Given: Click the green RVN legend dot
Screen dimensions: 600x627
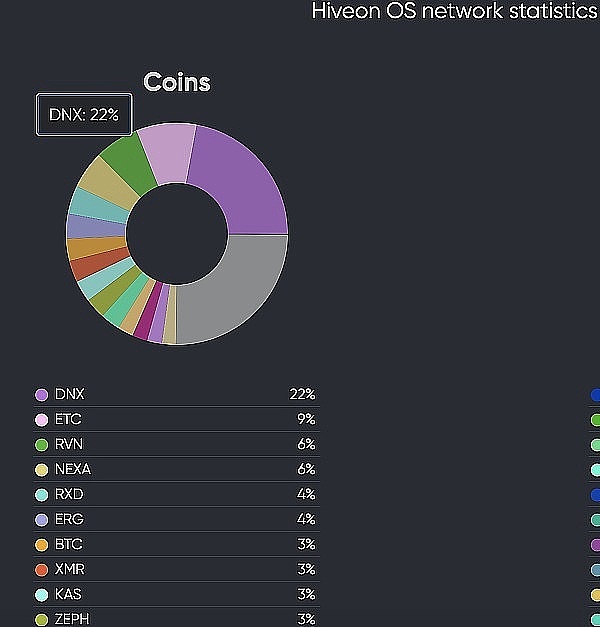Looking at the screenshot, I should [41, 445].
